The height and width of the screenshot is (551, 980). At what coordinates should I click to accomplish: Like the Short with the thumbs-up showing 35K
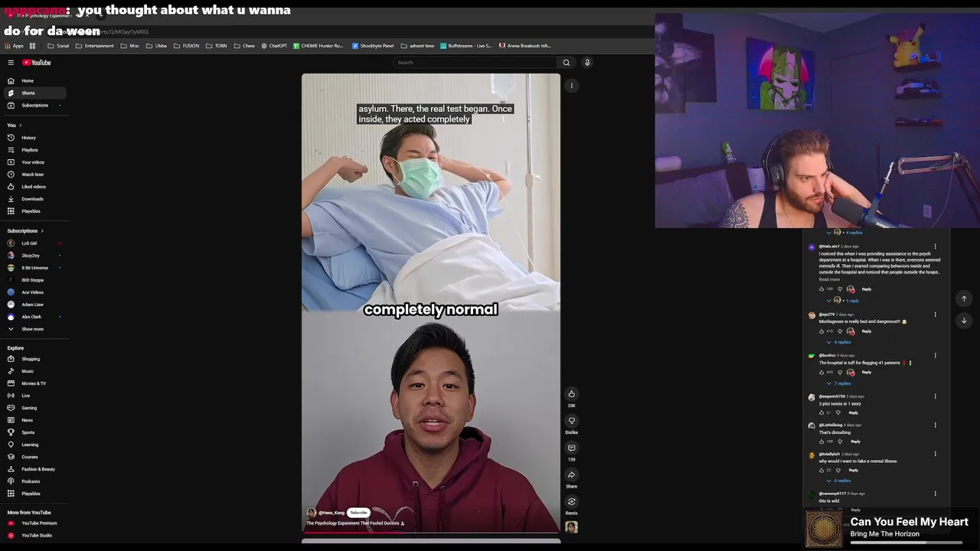[571, 394]
